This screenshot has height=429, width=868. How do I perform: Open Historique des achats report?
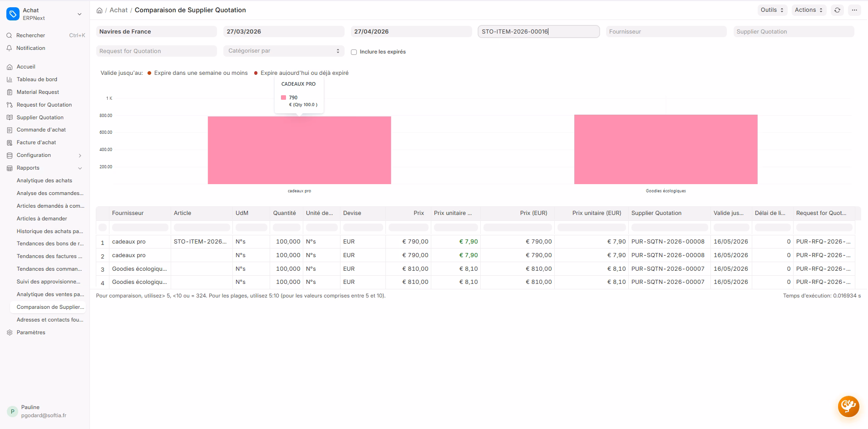pos(50,231)
